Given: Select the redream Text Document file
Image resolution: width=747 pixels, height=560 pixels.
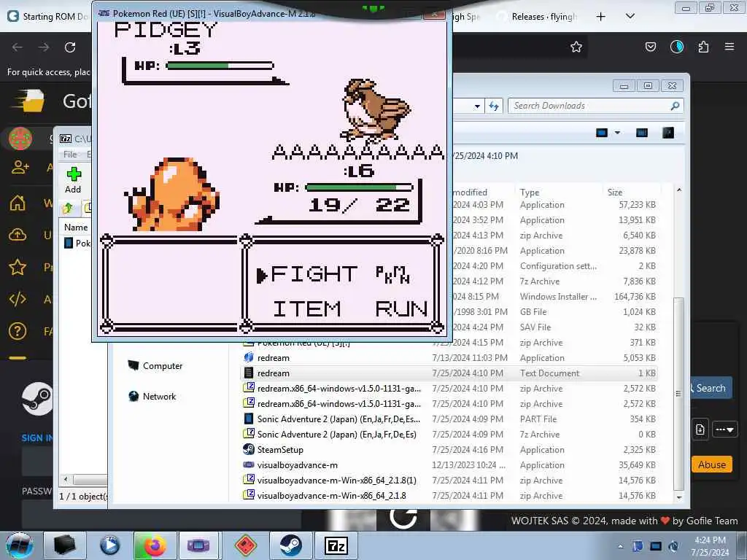Looking at the screenshot, I should coord(449,373).
